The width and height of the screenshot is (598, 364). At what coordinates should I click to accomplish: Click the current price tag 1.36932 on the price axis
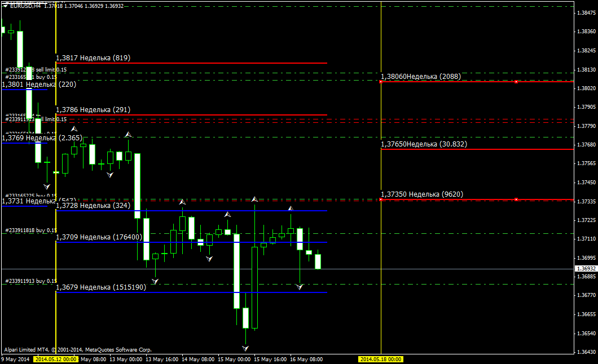(586, 269)
